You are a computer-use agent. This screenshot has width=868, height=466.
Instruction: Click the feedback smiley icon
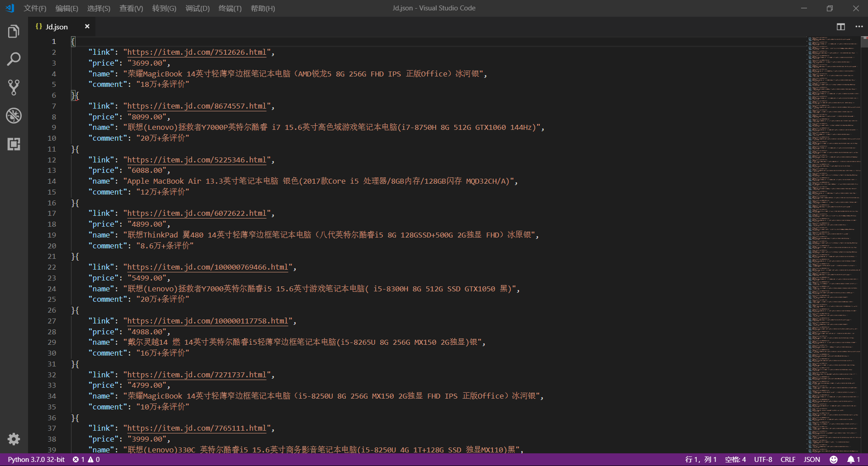(x=834, y=460)
